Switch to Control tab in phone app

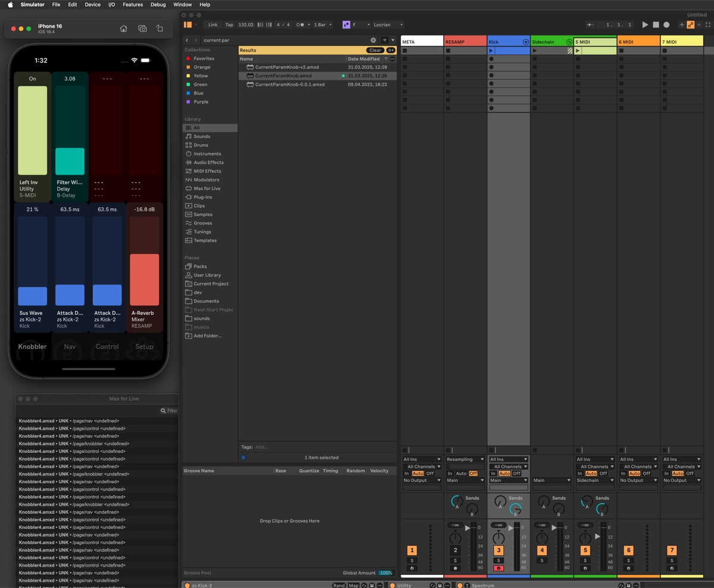click(107, 346)
